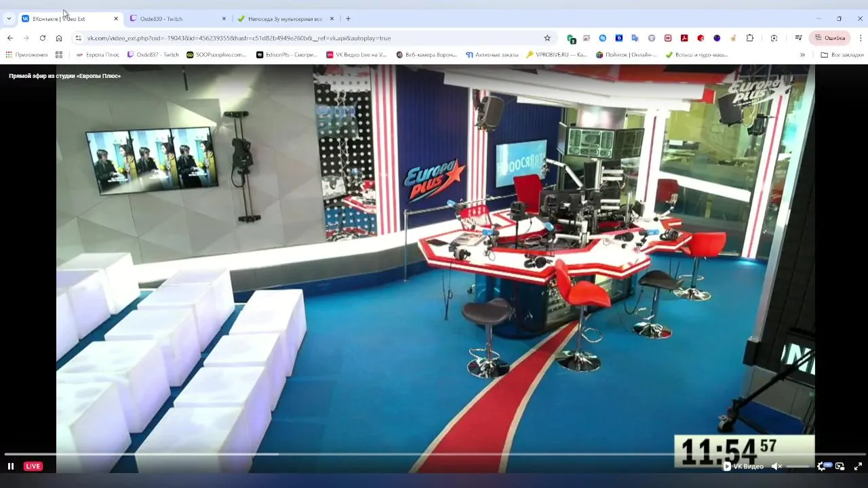The image size is (868, 488).
Task: Close the Непоседа Зу tab
Action: (332, 19)
